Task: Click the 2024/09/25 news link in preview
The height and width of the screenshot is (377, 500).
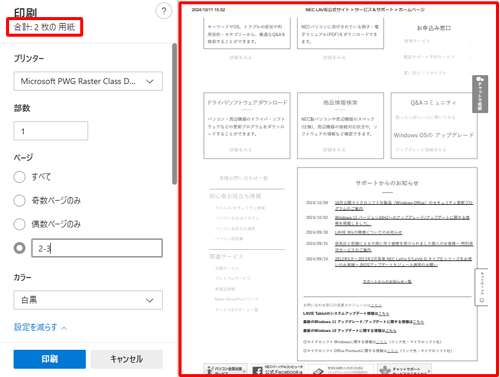Action: point(404,247)
